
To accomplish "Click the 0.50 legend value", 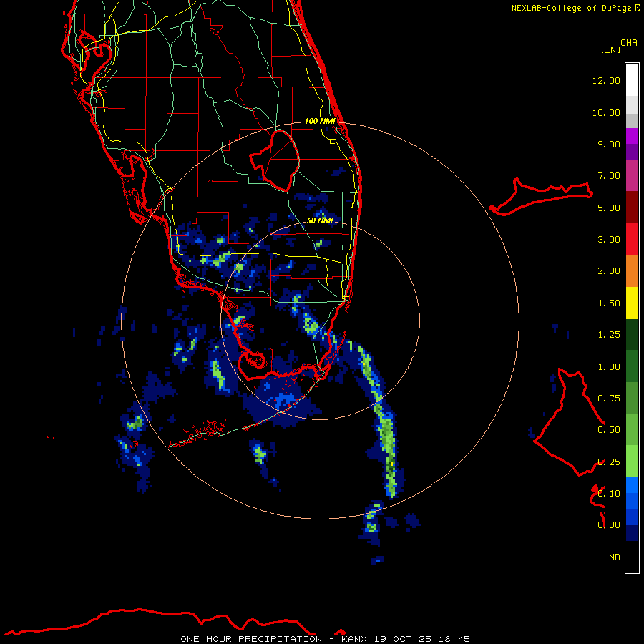I will coord(609,430).
